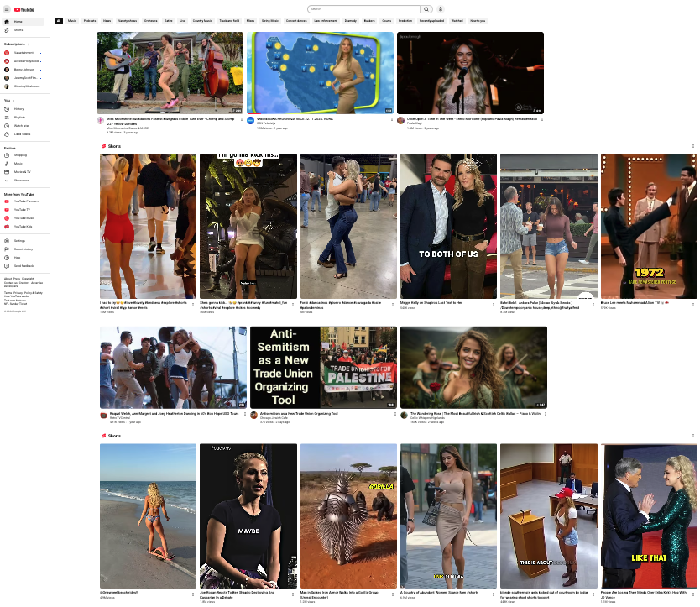Select the Country Music filter chip
700x607 pixels.
[x=202, y=20]
